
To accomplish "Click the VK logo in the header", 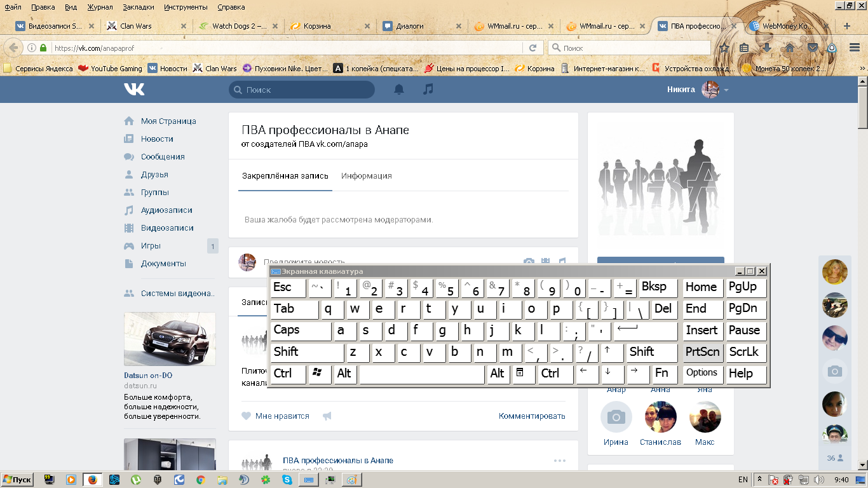I will [x=134, y=90].
